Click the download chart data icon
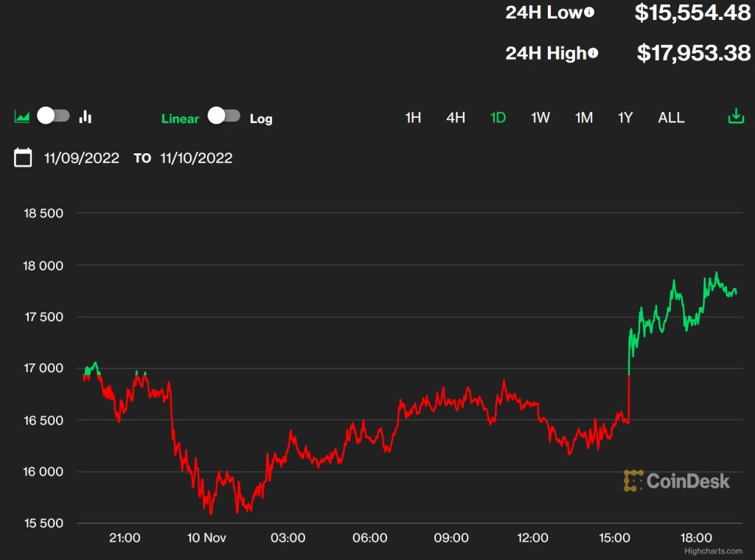 tap(735, 116)
